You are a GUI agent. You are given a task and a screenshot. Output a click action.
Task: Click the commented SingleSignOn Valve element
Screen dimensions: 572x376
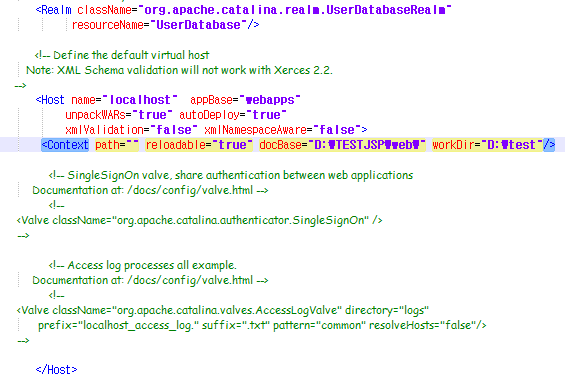pos(199,220)
